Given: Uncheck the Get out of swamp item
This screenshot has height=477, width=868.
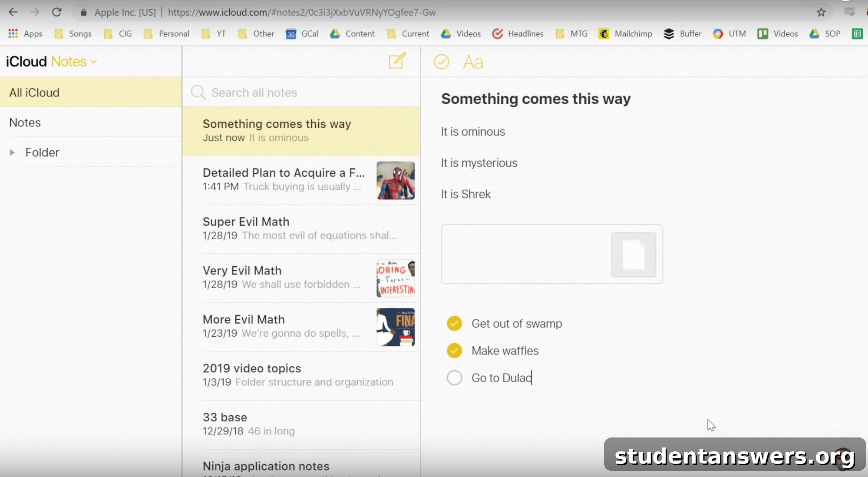Looking at the screenshot, I should (454, 323).
